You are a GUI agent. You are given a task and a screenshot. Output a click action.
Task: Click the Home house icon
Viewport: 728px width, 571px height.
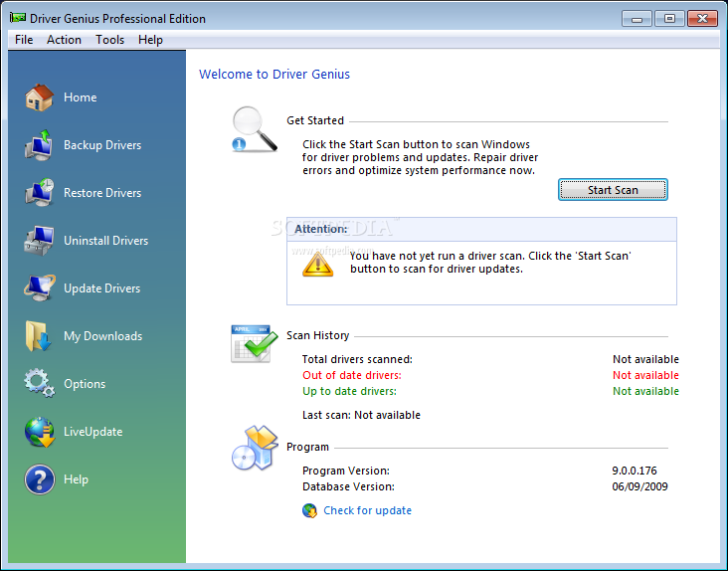click(39, 97)
